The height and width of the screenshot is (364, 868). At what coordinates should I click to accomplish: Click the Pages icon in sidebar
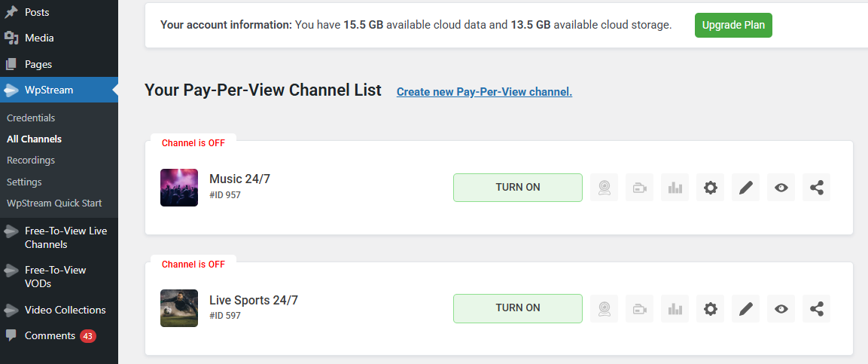coord(11,64)
